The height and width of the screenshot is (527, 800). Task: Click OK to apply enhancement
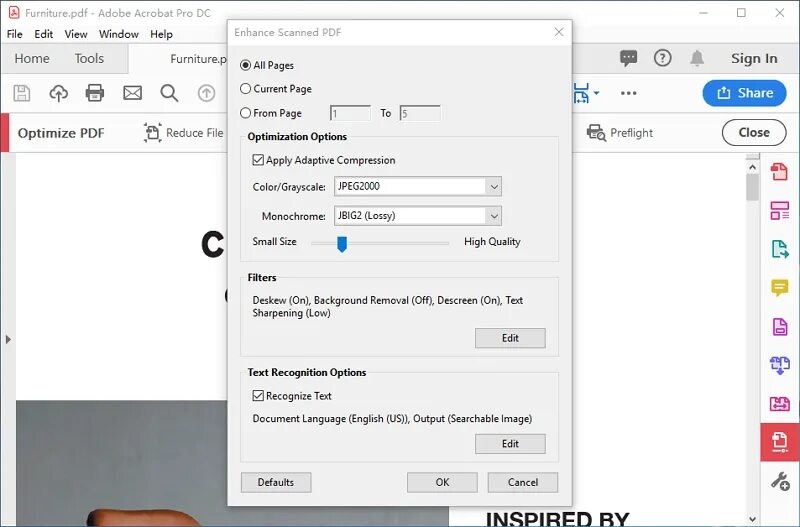442,482
